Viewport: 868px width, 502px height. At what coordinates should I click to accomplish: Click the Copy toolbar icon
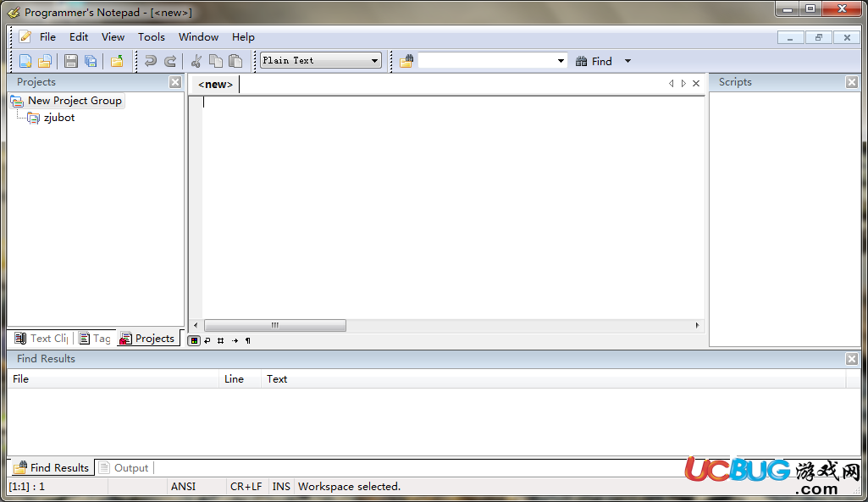click(216, 61)
